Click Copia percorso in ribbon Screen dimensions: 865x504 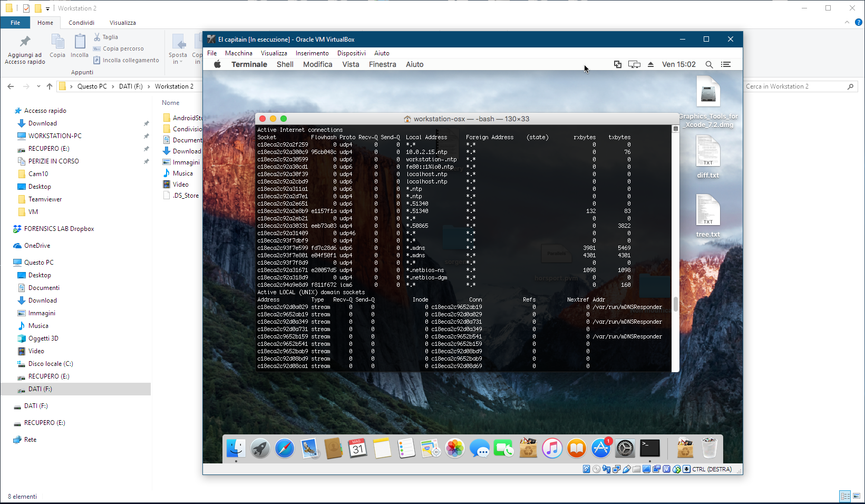(118, 49)
